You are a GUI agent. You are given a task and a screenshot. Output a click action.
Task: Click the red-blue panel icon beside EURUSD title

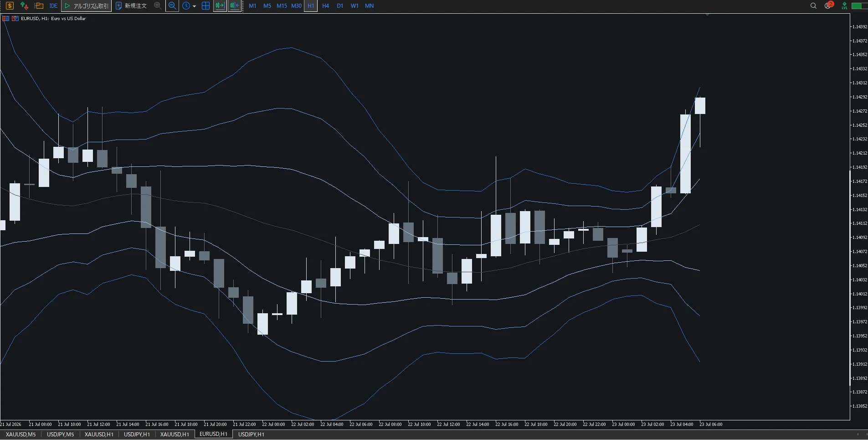pyautogui.click(x=15, y=19)
